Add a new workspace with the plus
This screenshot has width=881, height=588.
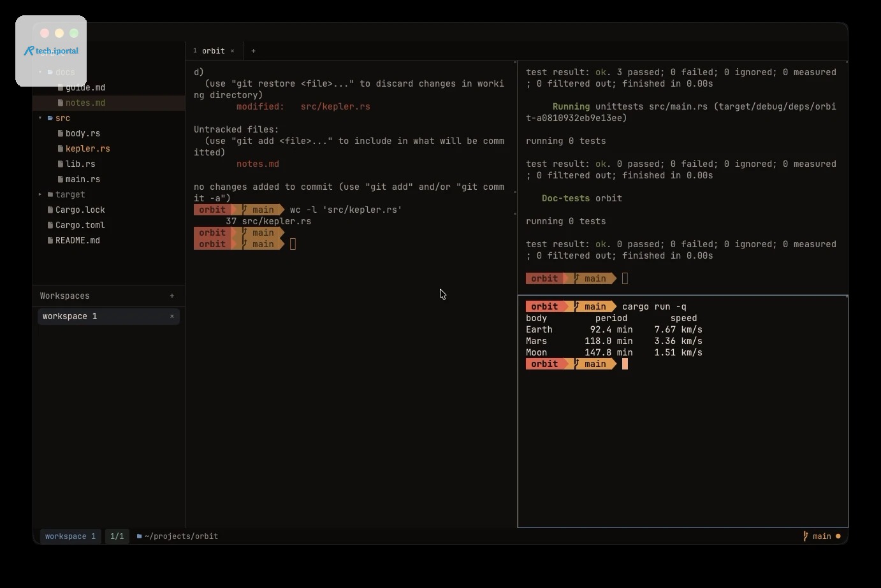172,296
